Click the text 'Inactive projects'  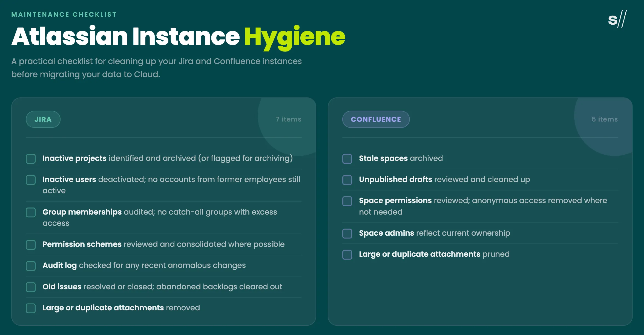click(74, 158)
